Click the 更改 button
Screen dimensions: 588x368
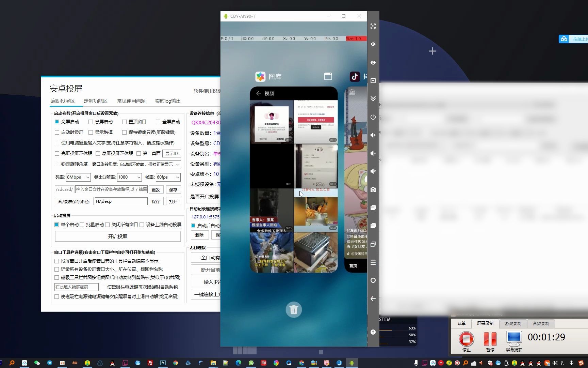tap(156, 190)
